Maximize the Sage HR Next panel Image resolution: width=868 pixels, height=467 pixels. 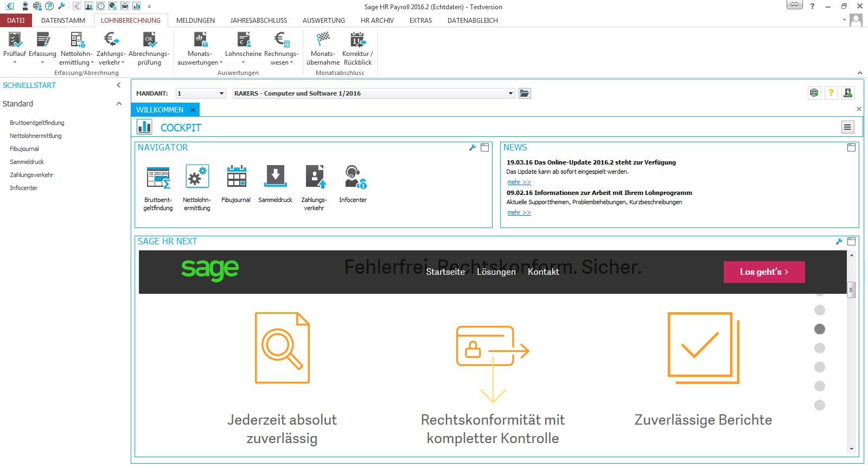pyautogui.click(x=851, y=242)
